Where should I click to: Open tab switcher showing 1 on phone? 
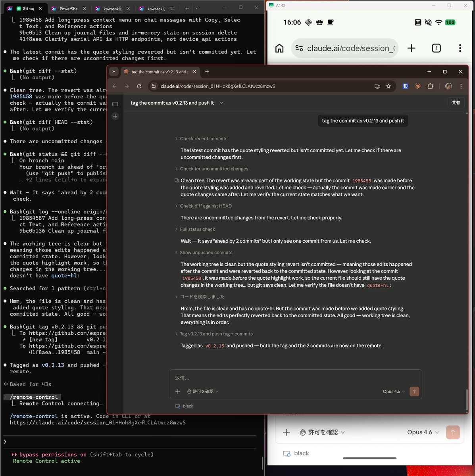coord(436,48)
